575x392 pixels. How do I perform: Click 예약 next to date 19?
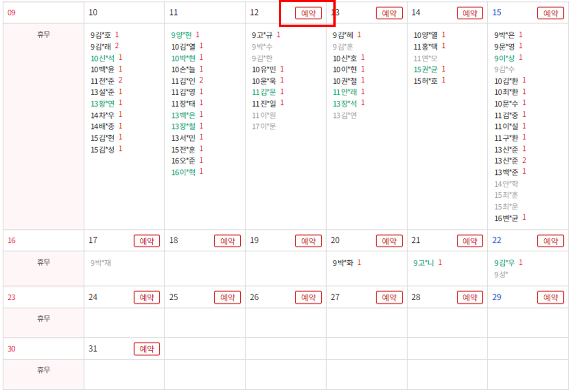pos(308,241)
